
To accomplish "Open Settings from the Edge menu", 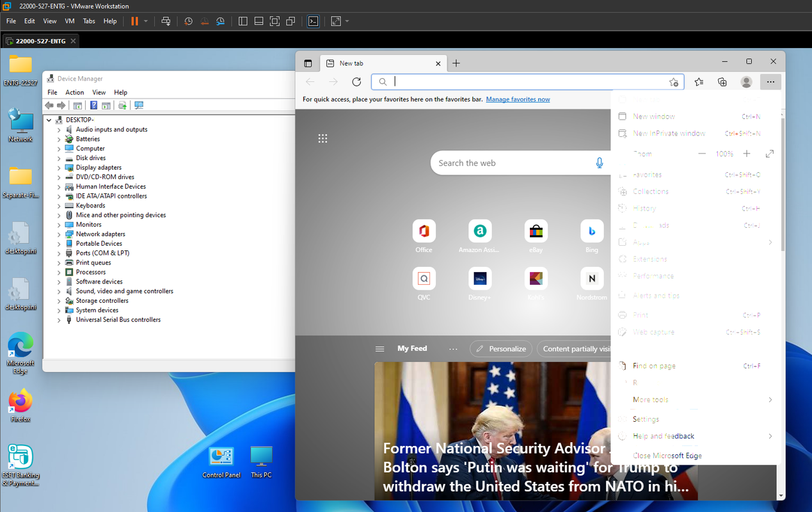I will coord(694,419).
